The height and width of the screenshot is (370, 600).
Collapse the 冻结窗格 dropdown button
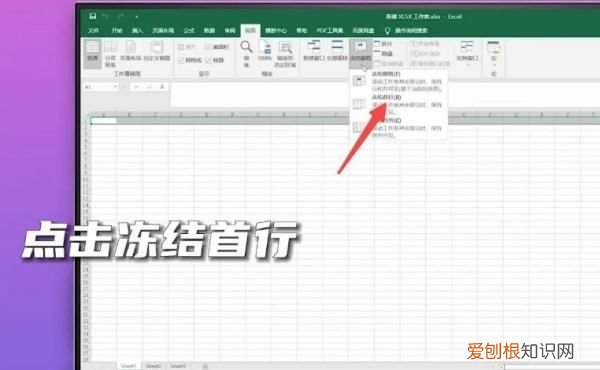[x=360, y=53]
